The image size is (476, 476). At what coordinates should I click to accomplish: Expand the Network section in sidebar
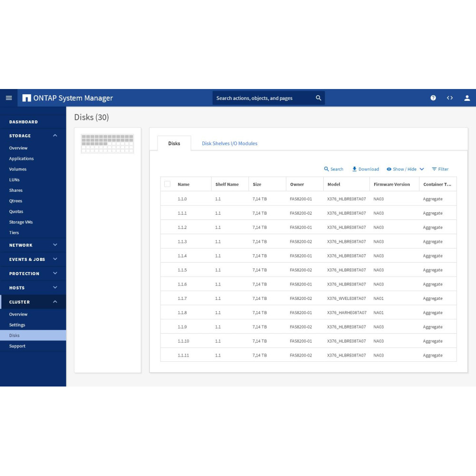coord(55,245)
